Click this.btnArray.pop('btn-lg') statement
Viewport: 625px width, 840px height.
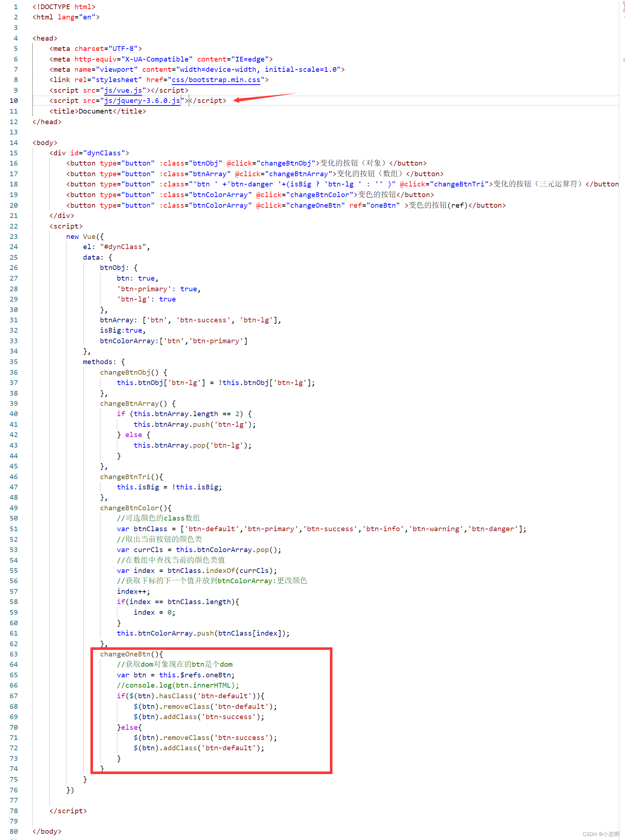coord(193,445)
